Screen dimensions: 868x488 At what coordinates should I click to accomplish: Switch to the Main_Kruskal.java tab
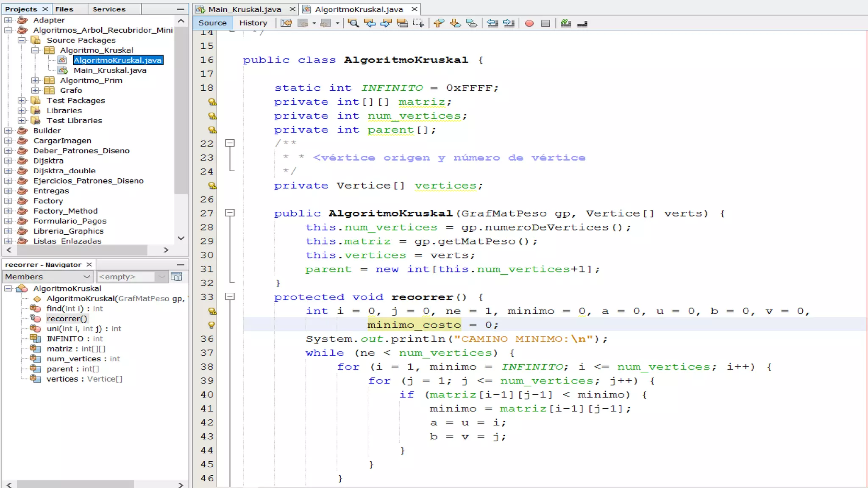[245, 9]
